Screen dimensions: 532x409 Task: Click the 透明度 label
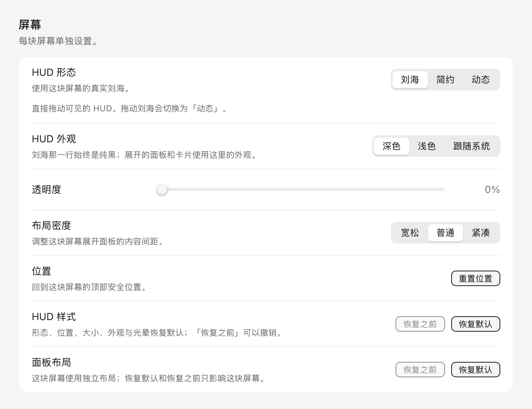(46, 189)
